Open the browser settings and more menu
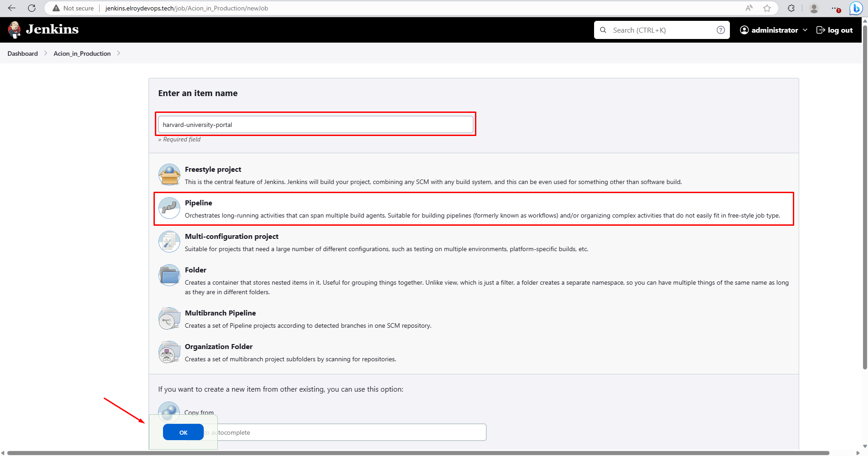Image resolution: width=868 pixels, height=456 pixels. (835, 8)
